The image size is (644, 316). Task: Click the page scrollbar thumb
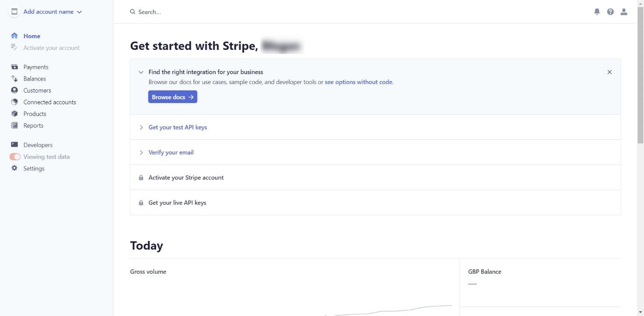point(640,76)
